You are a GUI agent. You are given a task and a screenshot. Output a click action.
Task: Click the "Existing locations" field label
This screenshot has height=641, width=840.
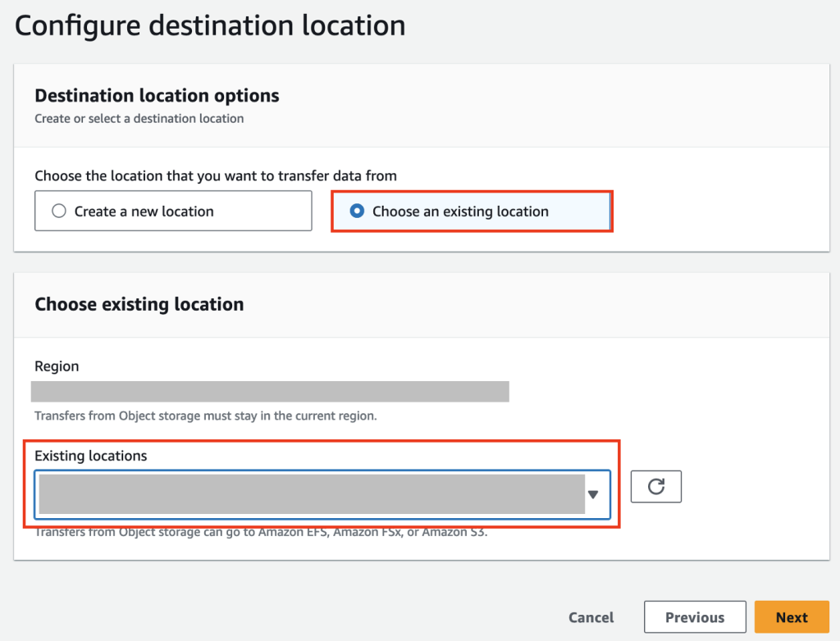(x=90, y=456)
